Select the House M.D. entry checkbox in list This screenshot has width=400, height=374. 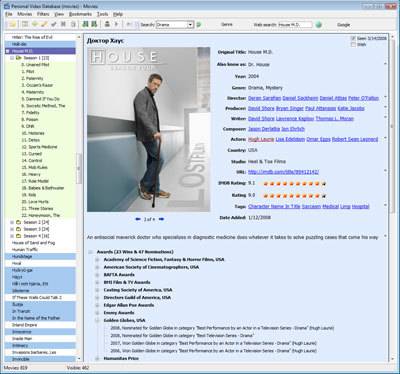pyautogui.click(x=8, y=51)
